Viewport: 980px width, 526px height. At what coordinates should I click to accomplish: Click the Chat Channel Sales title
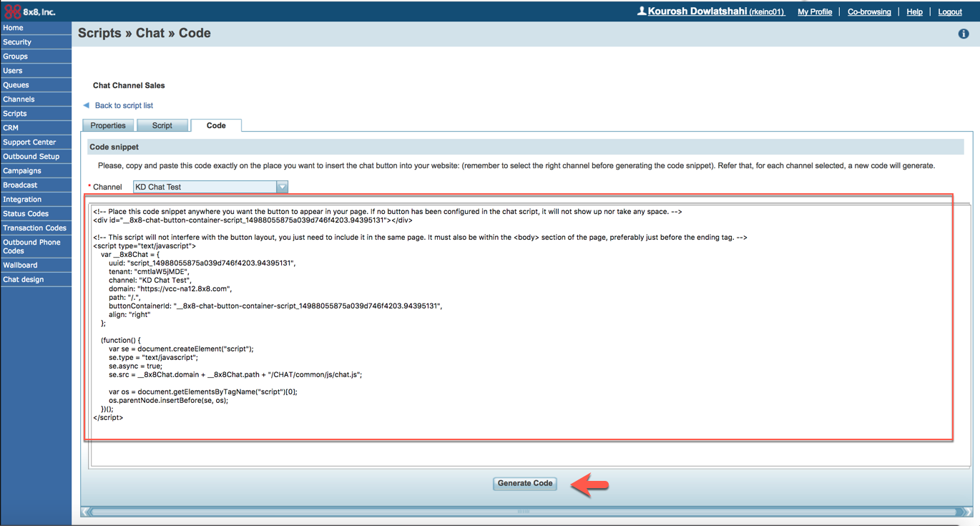tap(129, 85)
